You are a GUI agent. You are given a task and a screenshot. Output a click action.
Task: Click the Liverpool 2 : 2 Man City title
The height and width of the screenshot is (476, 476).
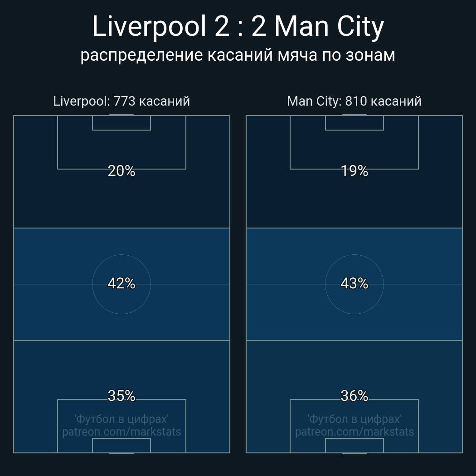pos(238,26)
